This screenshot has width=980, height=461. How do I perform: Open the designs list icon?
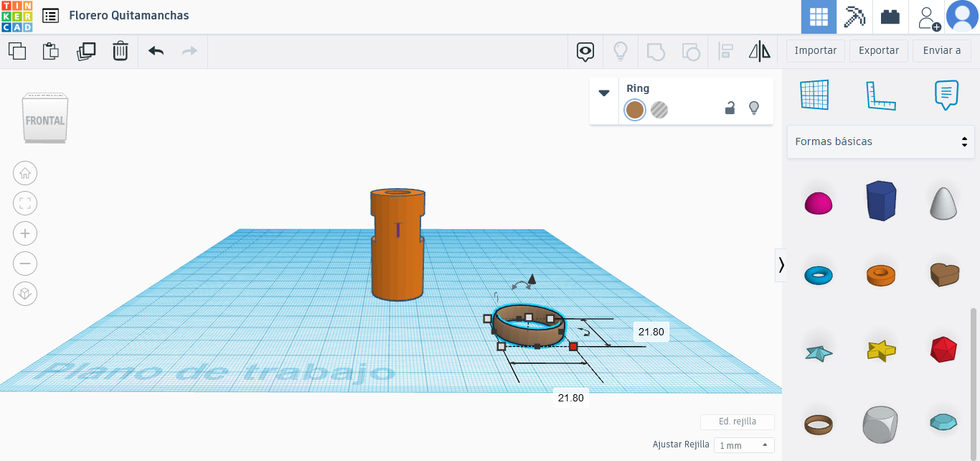pos(50,15)
